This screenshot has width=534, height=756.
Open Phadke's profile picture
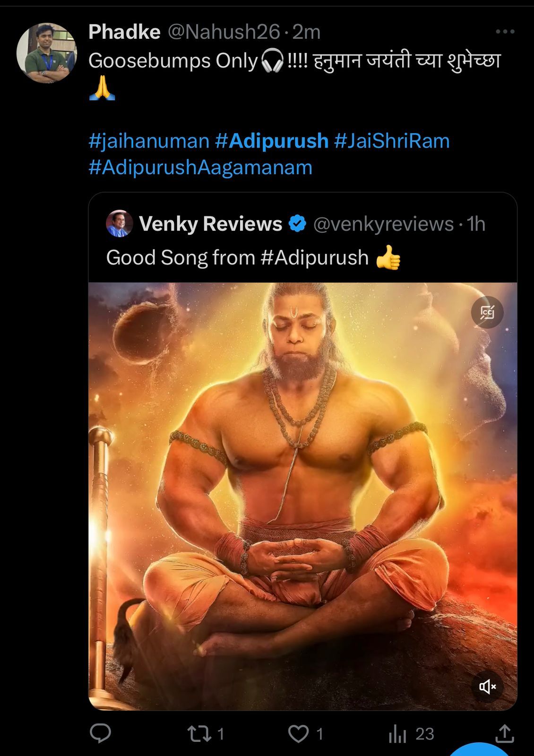[47, 52]
